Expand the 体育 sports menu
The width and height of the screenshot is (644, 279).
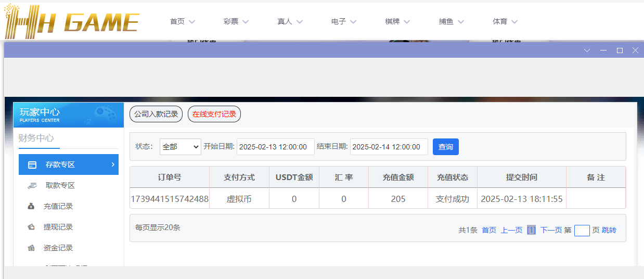coord(505,21)
